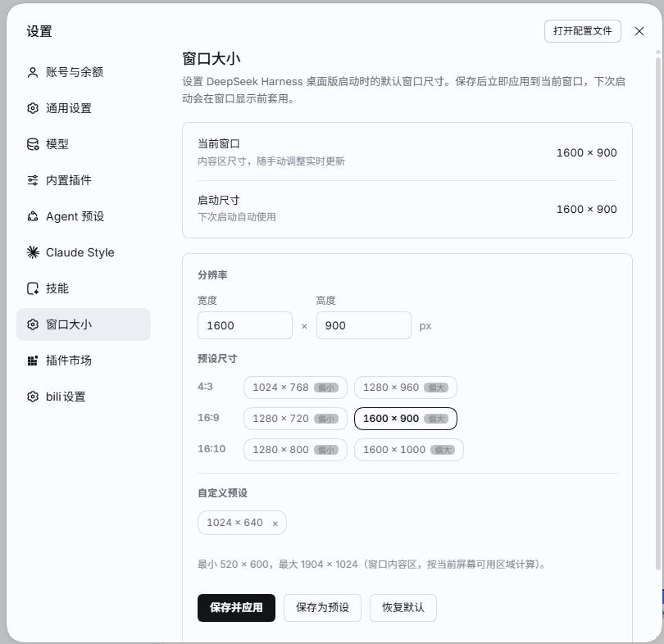This screenshot has width=664, height=644.
Task: Focus the 宽度 width input field
Action: (x=245, y=325)
